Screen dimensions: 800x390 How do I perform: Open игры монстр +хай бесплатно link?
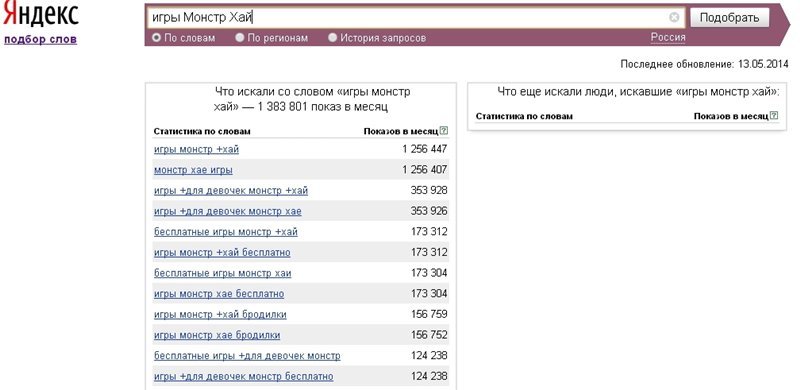click(222, 253)
